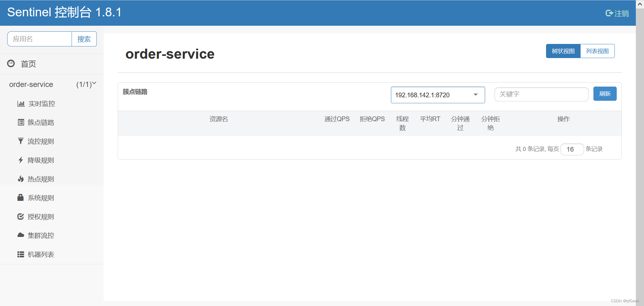The image size is (644, 306).
Task: Click the bar chart icon for 实时监控
Action: [x=21, y=104]
